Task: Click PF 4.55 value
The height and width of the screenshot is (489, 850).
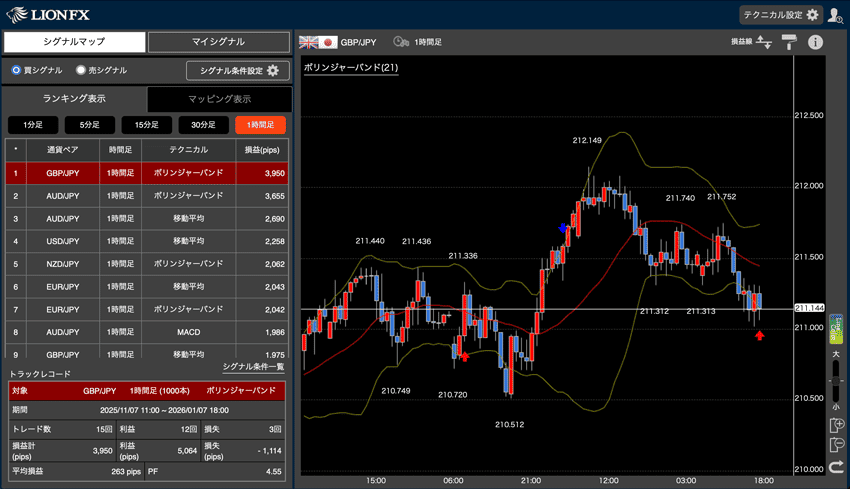Action: 274,472
